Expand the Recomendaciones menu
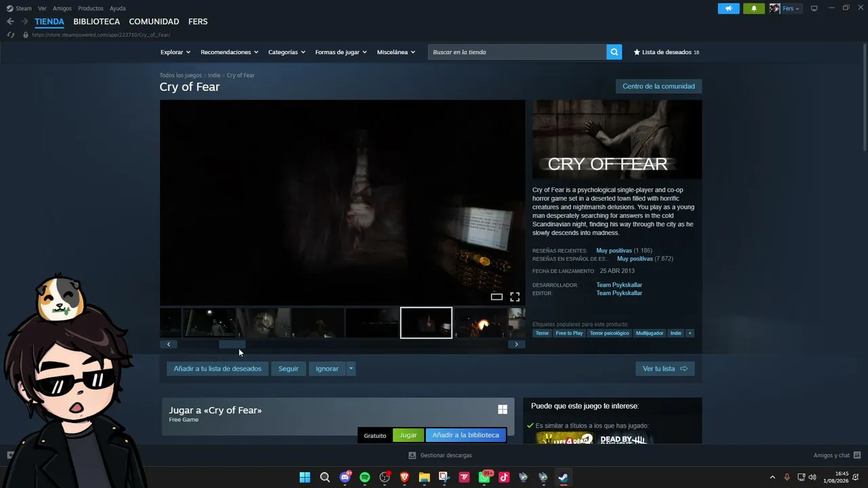Screen dimensions: 868x488 point(229,52)
